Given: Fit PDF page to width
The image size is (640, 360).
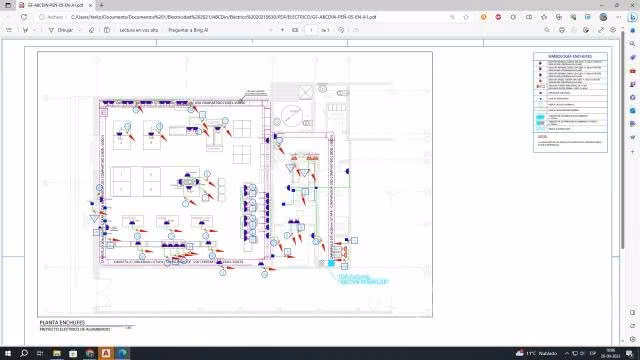Looking at the screenshot, I should [295, 30].
